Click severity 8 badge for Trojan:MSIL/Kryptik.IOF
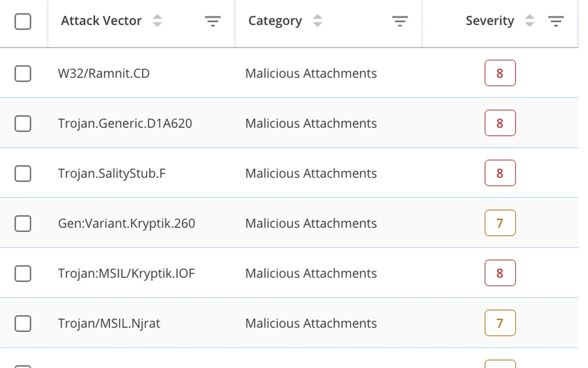Screen dimensions: 588x368 click(x=500, y=273)
